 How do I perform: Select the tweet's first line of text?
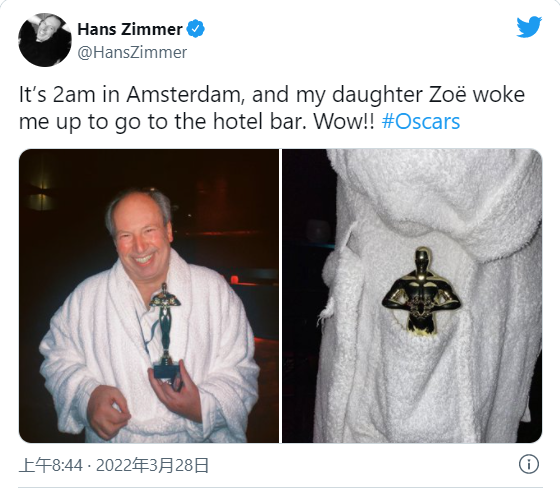point(272,95)
